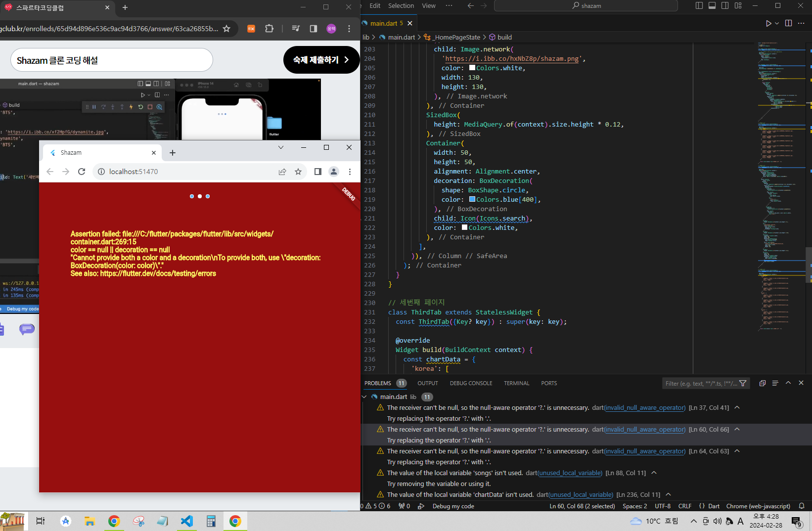Toggle the Chrome side panel in top window

[314, 29]
